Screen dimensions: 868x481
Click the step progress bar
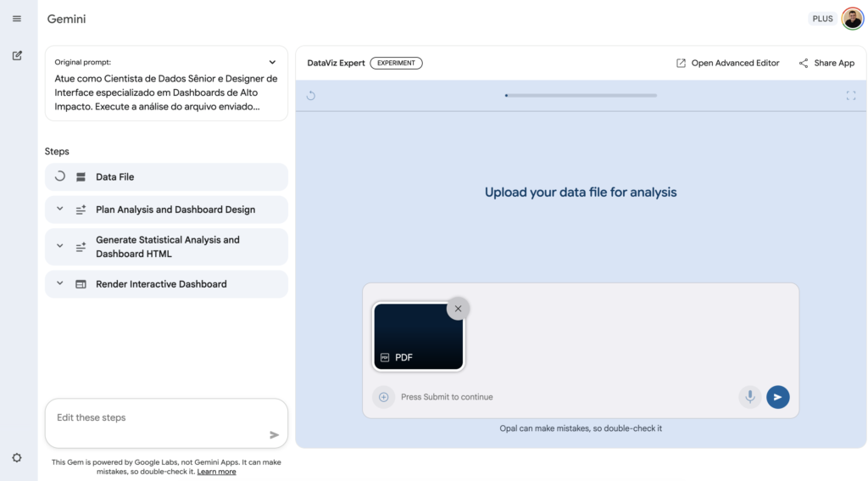point(581,95)
